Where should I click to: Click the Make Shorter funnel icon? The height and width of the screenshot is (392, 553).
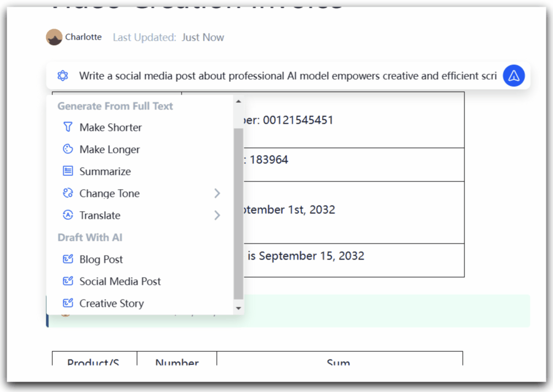pos(68,127)
